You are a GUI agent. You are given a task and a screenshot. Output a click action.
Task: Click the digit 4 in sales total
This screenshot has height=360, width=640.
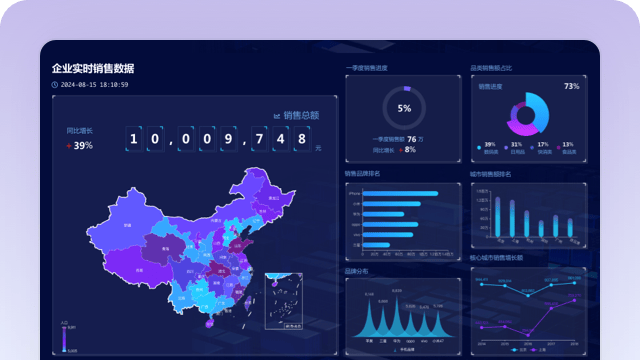pyautogui.click(x=280, y=139)
